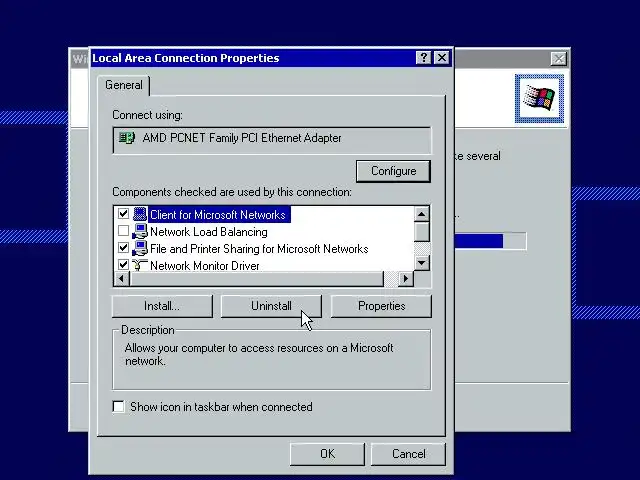Viewport: 640px width, 480px height.
Task: Click the Uninstall button
Action: point(271,306)
